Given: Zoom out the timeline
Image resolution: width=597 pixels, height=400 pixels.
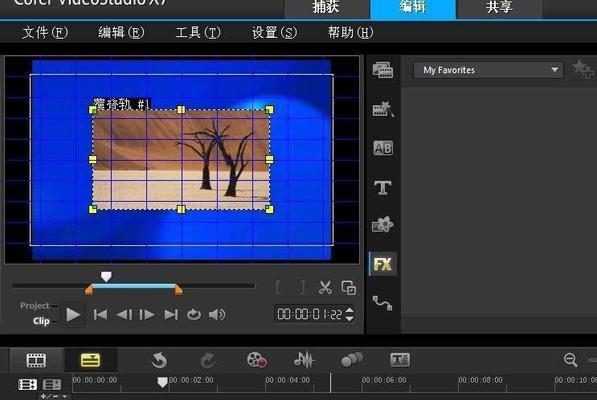Looking at the screenshot, I should (x=570, y=360).
